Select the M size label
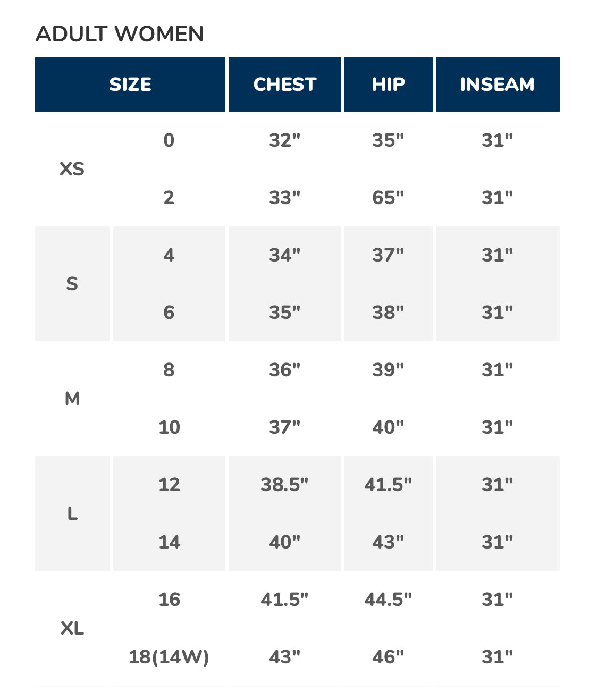 coord(72,399)
